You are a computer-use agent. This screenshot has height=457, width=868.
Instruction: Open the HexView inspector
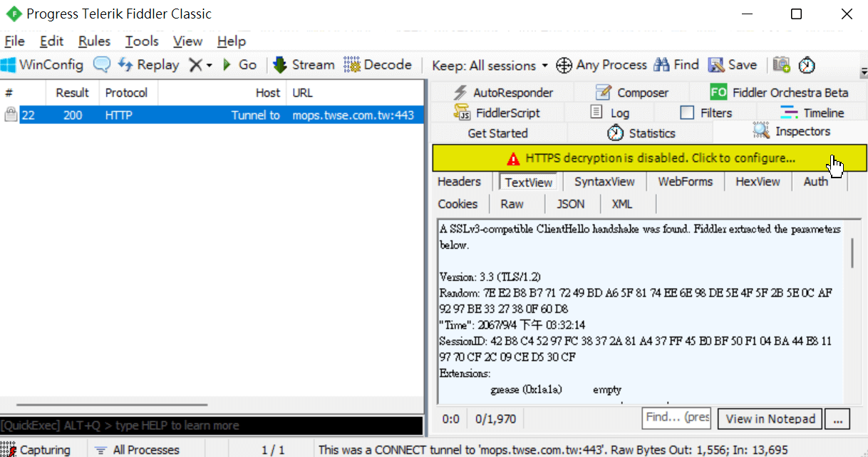coord(758,182)
